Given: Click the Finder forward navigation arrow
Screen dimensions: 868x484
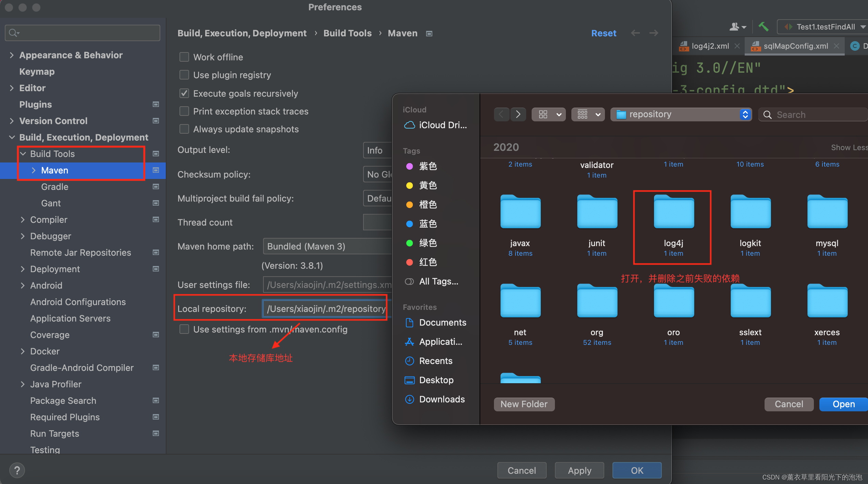Looking at the screenshot, I should (x=518, y=114).
